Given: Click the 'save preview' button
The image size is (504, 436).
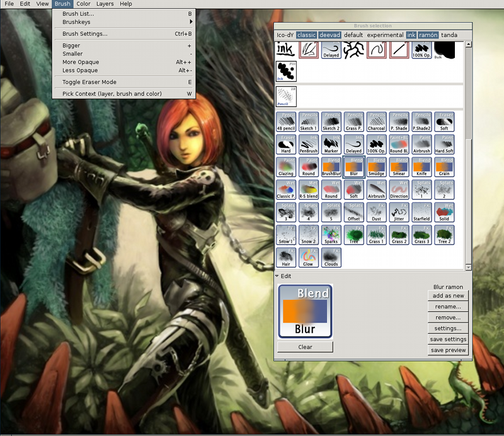Looking at the screenshot, I should point(448,350).
